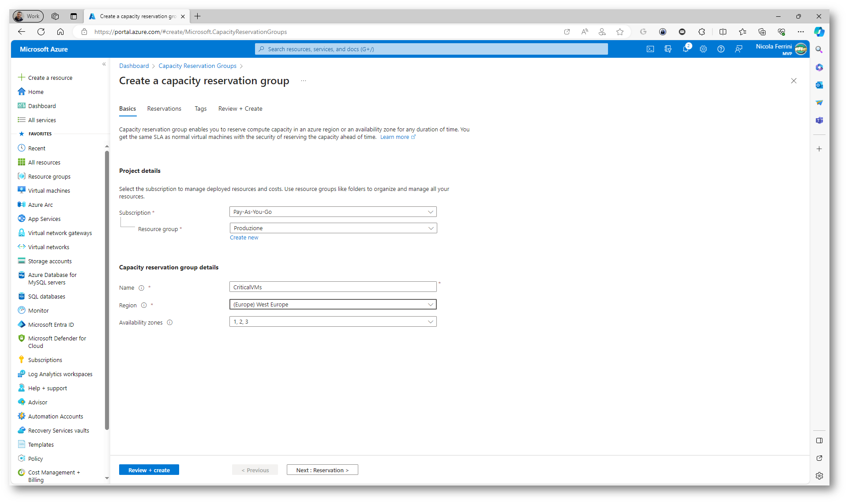Open more options ellipsis beside page title
The image size is (848, 504).
coord(304,81)
